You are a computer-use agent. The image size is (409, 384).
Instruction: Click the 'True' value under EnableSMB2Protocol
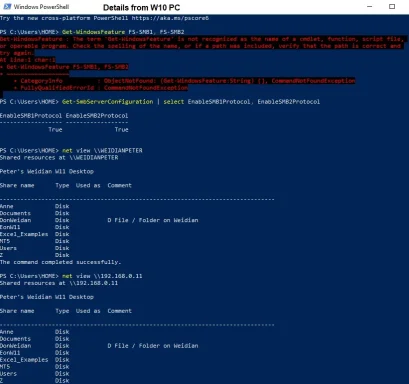click(121, 130)
